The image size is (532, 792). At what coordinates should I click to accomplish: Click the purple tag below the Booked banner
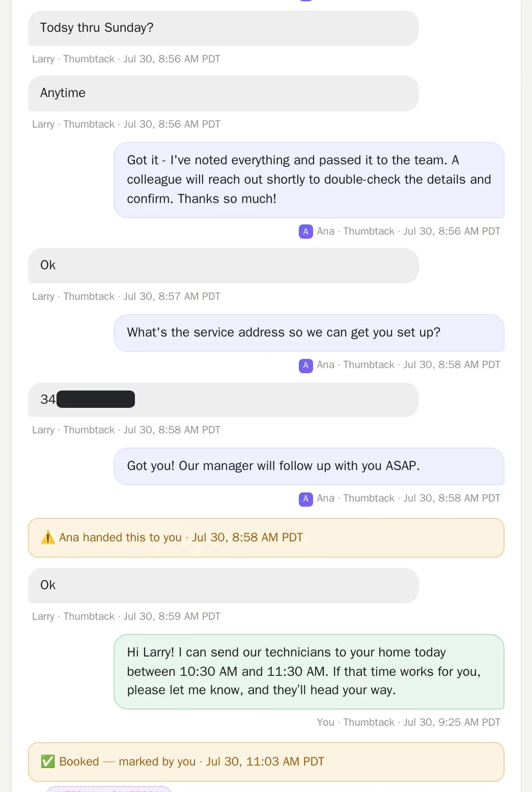pyautogui.click(x=109, y=789)
